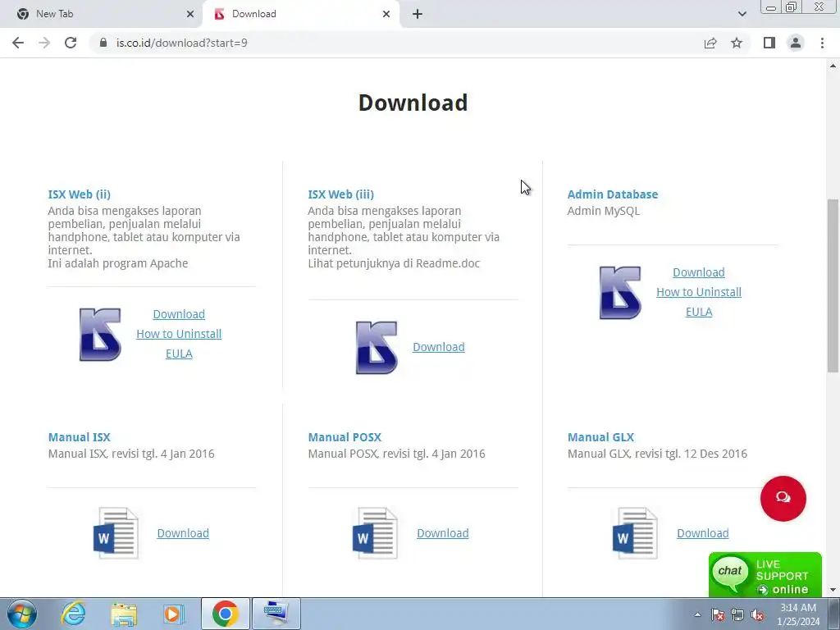Open the Admin Database title link
Image resolution: width=840 pixels, height=630 pixels.
[612, 194]
